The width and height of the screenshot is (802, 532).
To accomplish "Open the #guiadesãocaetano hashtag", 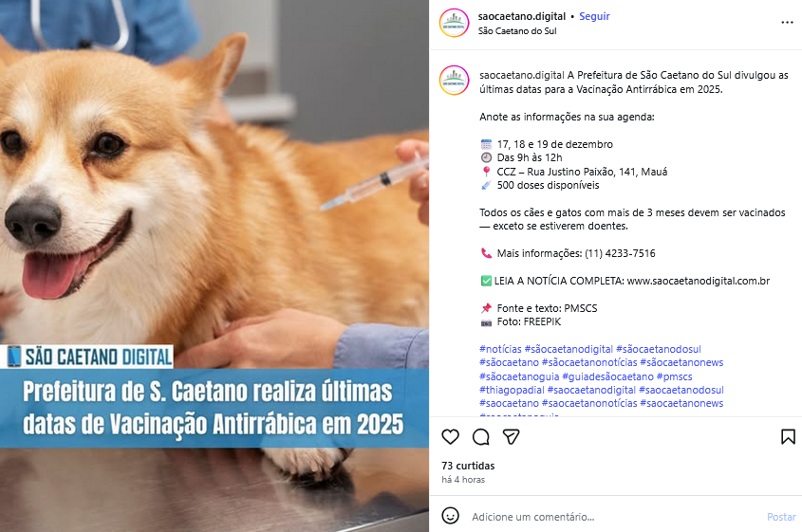I will pos(607,376).
